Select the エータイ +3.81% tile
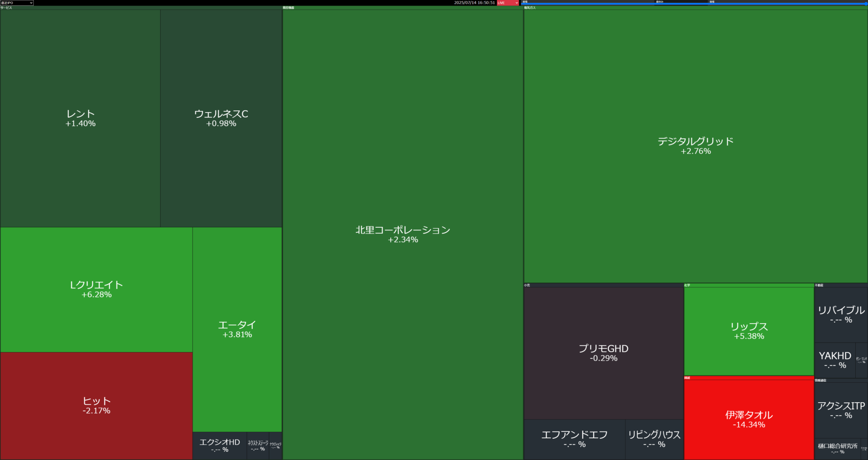868x460 pixels. [x=237, y=329]
